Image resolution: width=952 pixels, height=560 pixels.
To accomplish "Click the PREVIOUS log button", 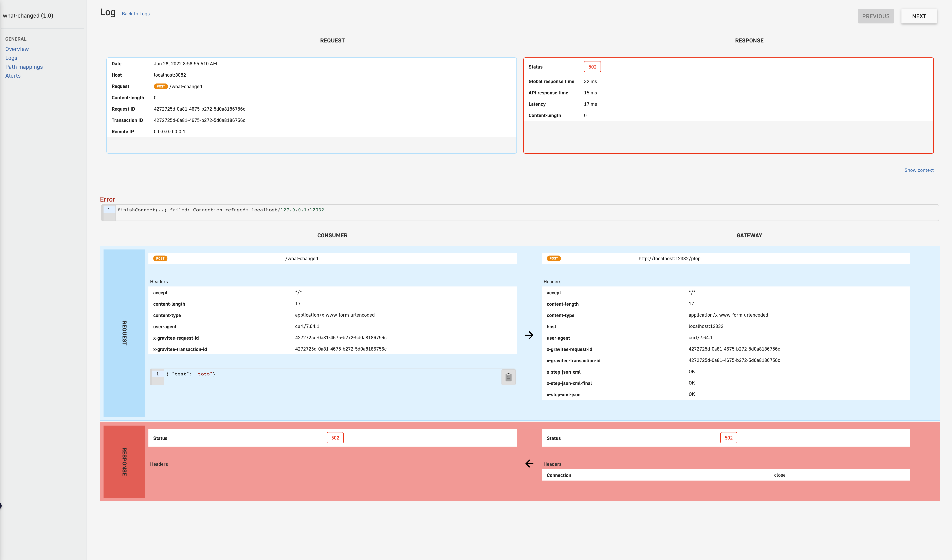I will [875, 16].
